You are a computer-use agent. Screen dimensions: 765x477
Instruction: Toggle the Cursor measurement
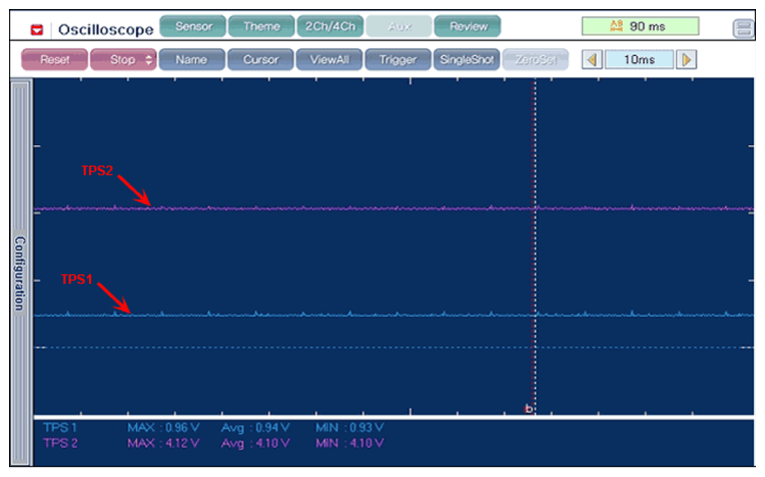pyautogui.click(x=261, y=60)
